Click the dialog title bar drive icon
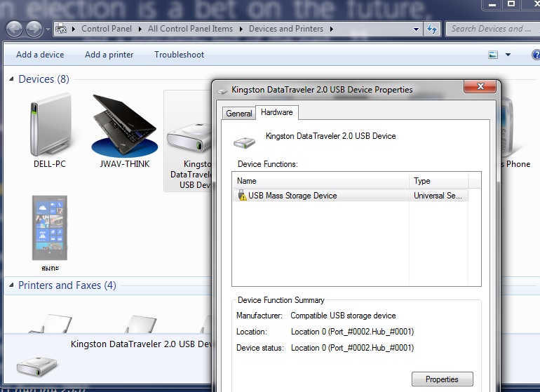The height and width of the screenshot is (392, 540). tap(222, 90)
